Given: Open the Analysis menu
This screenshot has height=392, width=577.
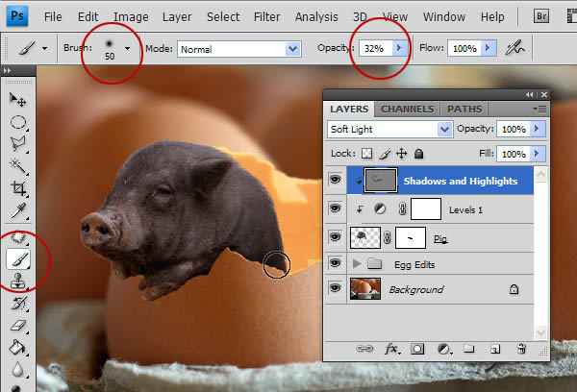Looking at the screenshot, I should coord(316,17).
